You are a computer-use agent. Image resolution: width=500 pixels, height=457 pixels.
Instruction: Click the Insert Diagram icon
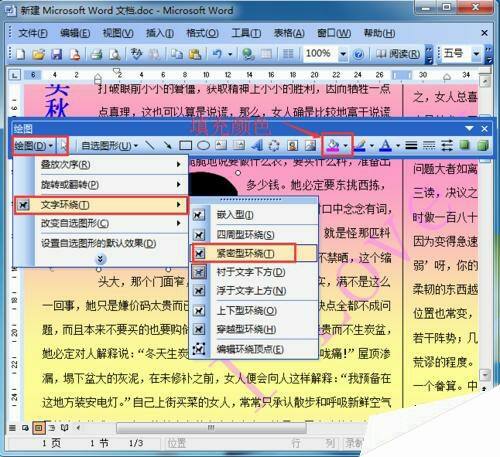coord(274,145)
